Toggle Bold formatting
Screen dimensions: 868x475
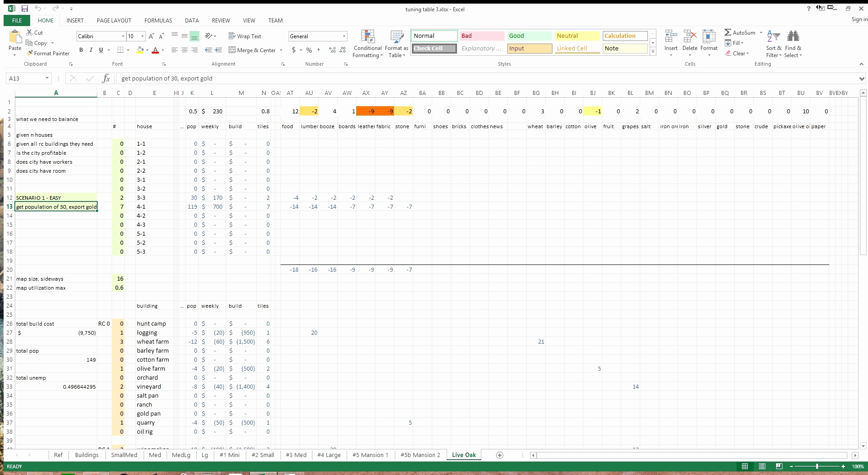coord(81,50)
